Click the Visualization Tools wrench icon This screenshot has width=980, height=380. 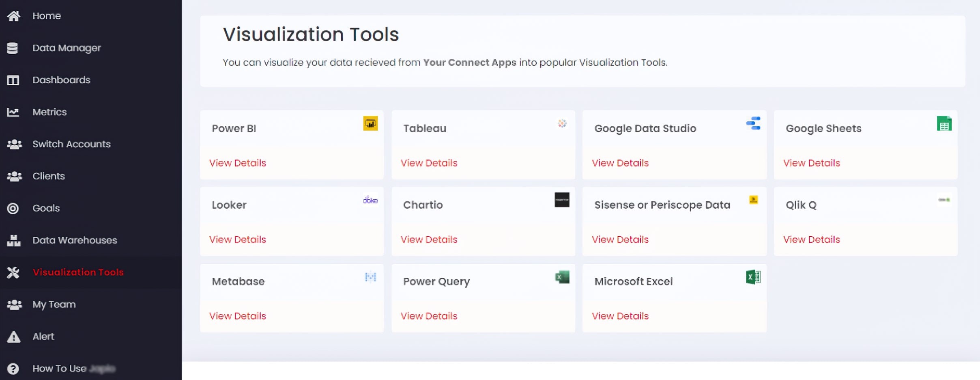pos(13,272)
